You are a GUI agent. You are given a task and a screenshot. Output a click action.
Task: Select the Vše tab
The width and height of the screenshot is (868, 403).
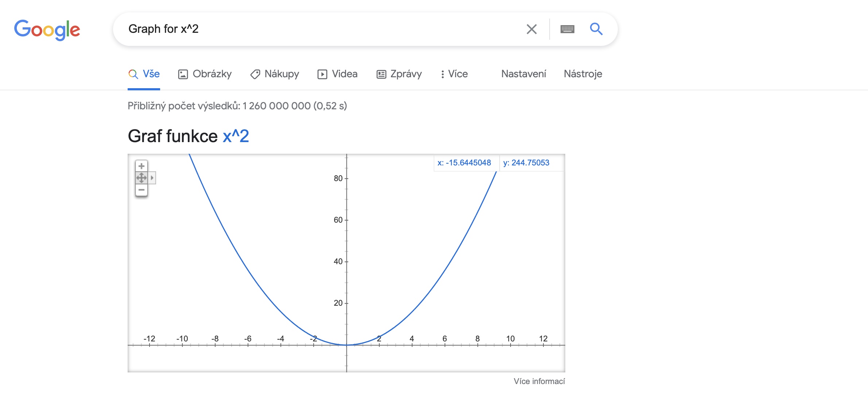coord(144,74)
